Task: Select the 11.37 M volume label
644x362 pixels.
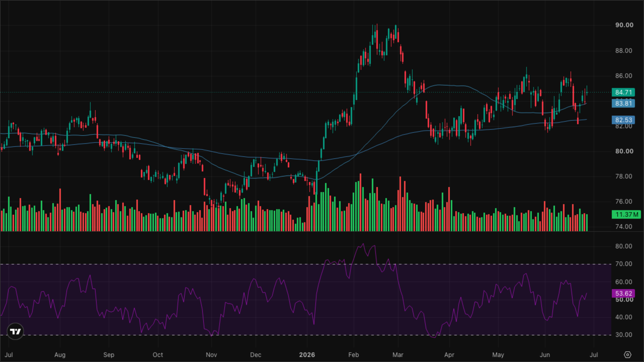Action: (626, 214)
